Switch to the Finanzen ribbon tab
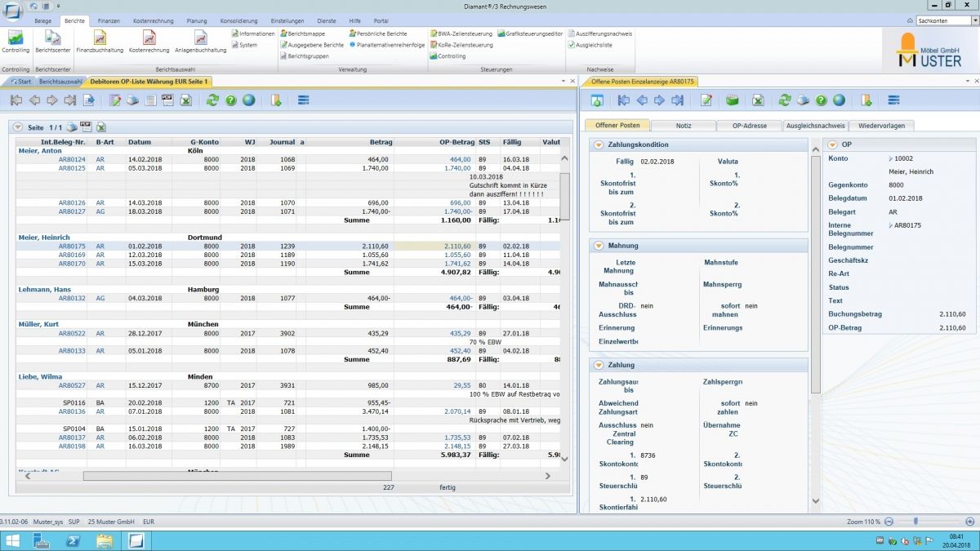The height and width of the screenshot is (551, 980). [109, 20]
